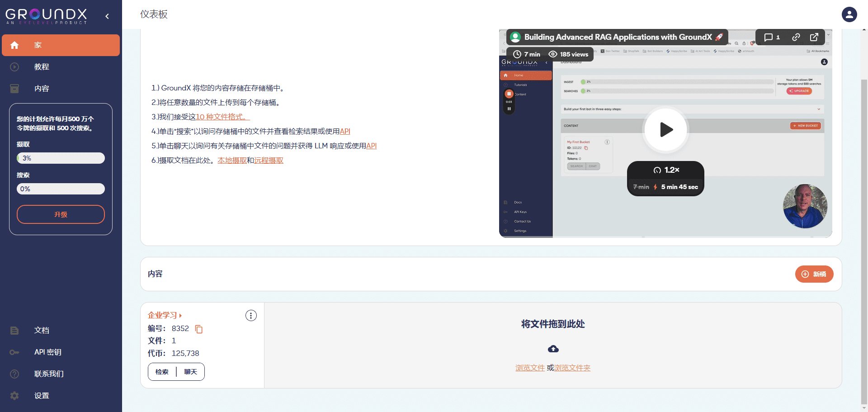This screenshot has height=412, width=868.
Task: Click the 1.2× playback speed badge
Action: click(666, 170)
